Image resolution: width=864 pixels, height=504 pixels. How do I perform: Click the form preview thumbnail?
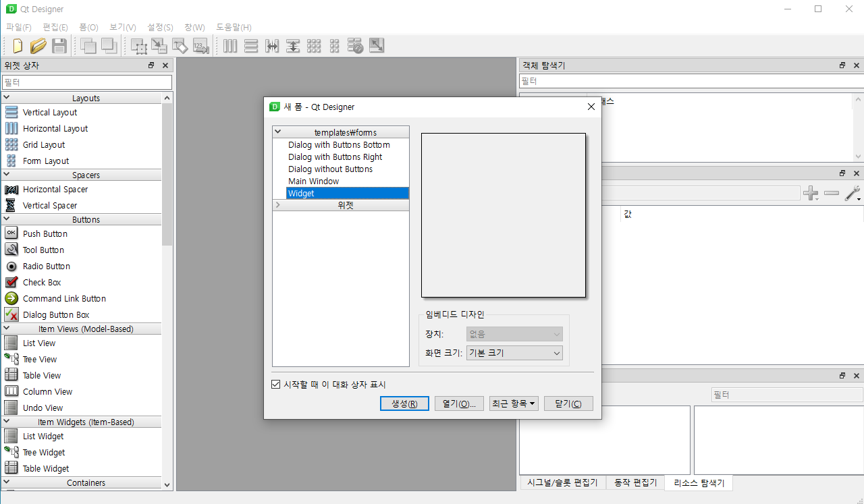504,215
